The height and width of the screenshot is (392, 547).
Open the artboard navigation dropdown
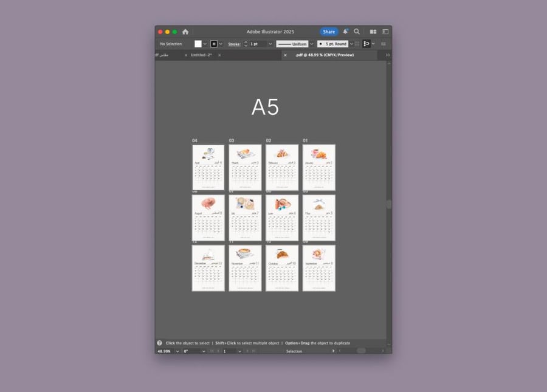coord(239,351)
